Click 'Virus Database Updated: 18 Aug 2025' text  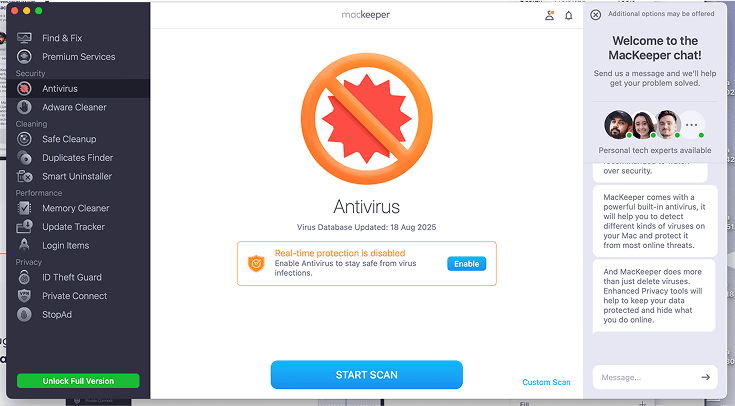click(367, 227)
